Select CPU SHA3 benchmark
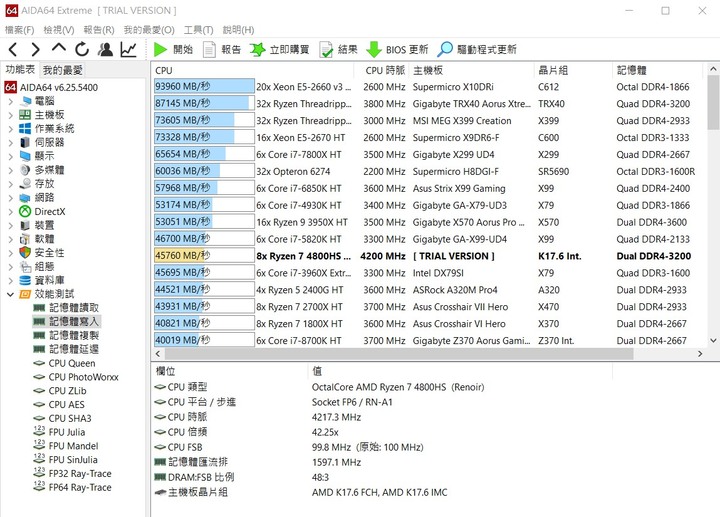The height and width of the screenshot is (517, 720). 62,418
